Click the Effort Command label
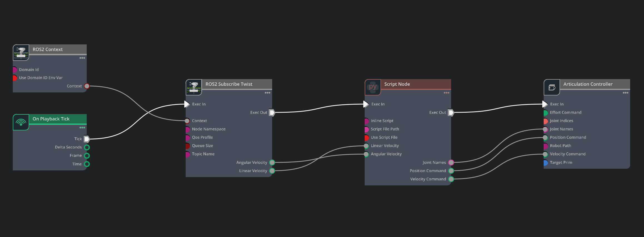This screenshot has height=237, width=644. pos(565,112)
